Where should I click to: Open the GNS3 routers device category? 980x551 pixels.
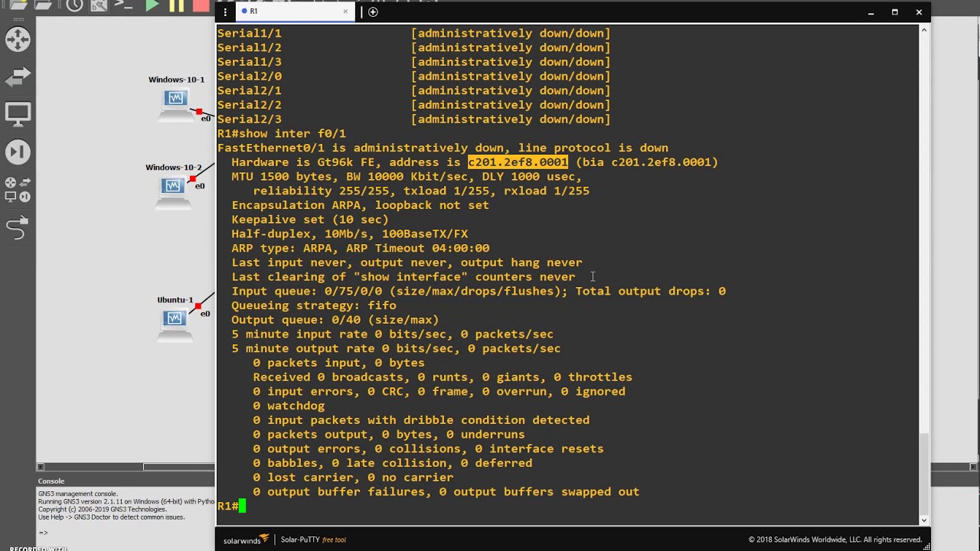18,40
